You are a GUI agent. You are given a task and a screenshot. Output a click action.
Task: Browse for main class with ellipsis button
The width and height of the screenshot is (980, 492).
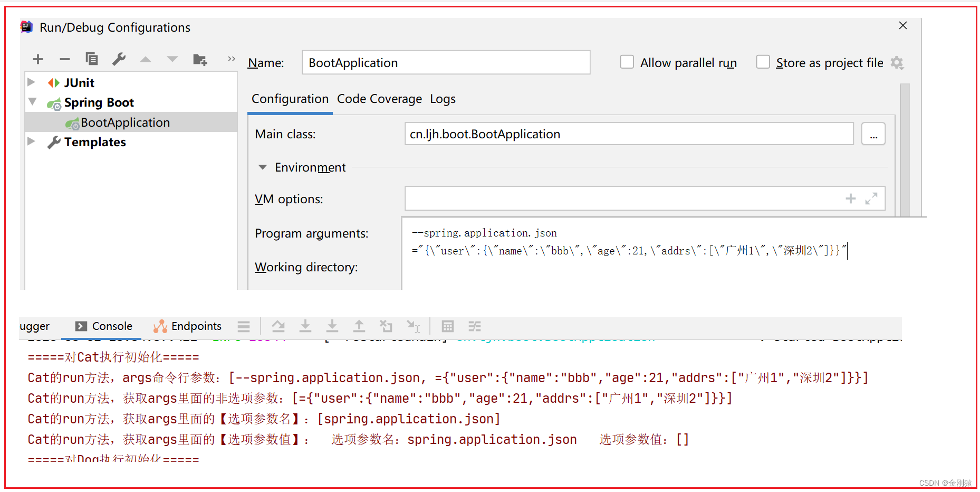point(873,134)
